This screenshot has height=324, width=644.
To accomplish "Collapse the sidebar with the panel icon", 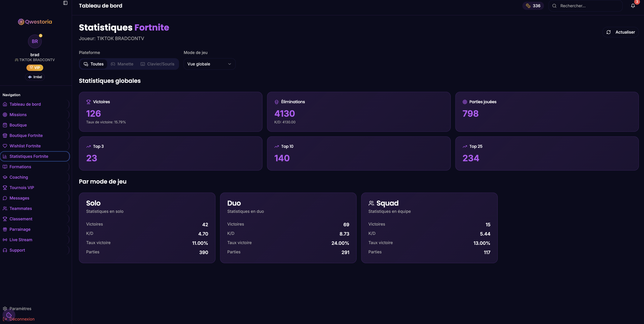I will click(x=65, y=3).
